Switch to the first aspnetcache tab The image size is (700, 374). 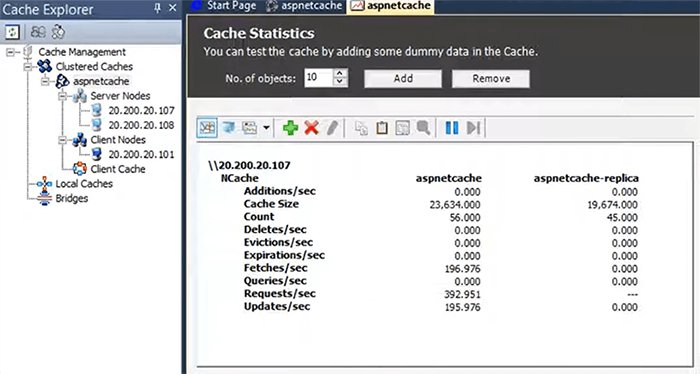pos(304,6)
